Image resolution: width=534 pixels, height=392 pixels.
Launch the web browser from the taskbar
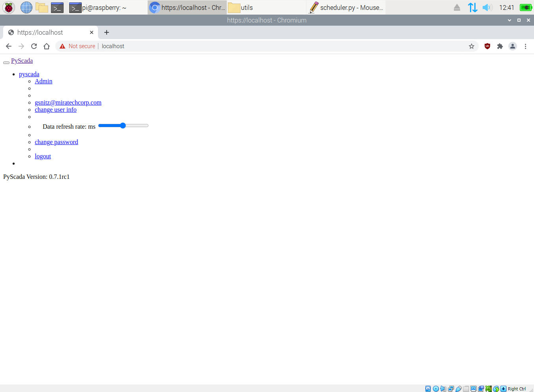(26, 7)
